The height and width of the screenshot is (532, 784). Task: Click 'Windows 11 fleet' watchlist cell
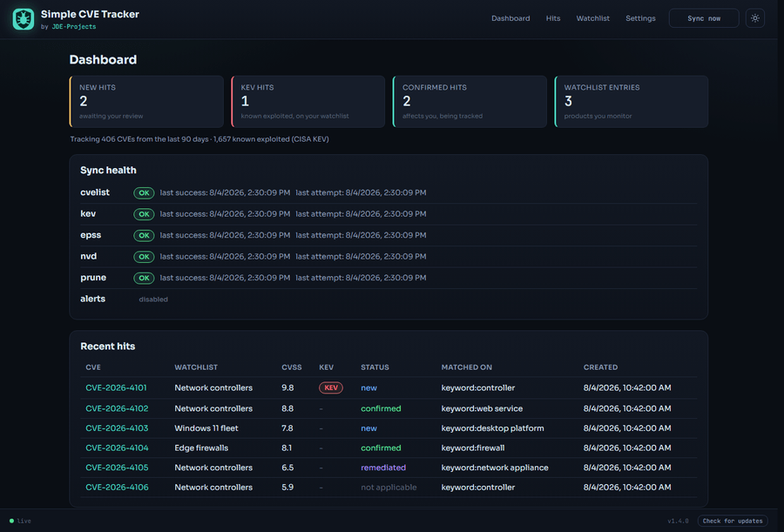coord(206,428)
